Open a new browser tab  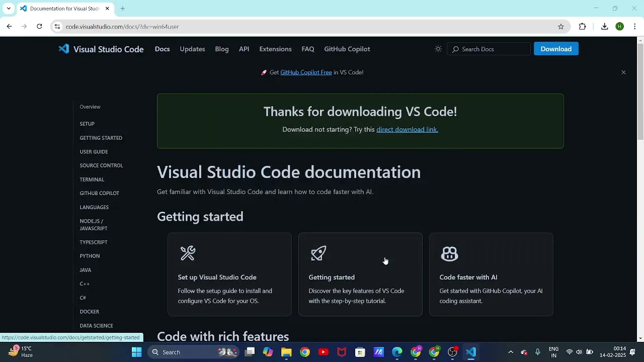coord(122,9)
